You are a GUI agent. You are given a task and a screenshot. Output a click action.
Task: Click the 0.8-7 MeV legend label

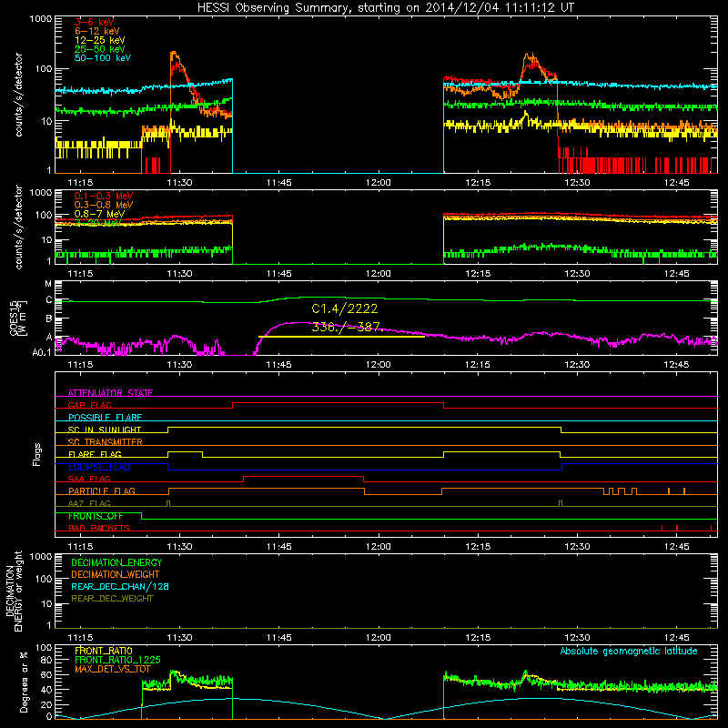99,214
